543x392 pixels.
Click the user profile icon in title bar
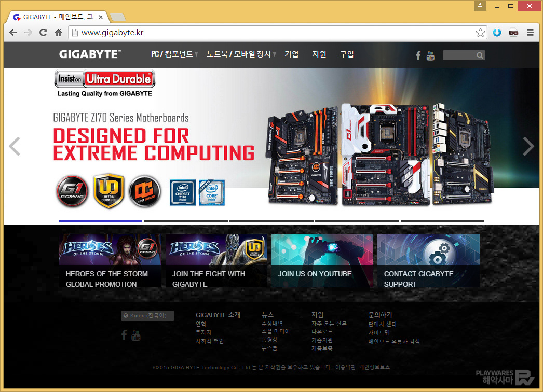click(480, 6)
